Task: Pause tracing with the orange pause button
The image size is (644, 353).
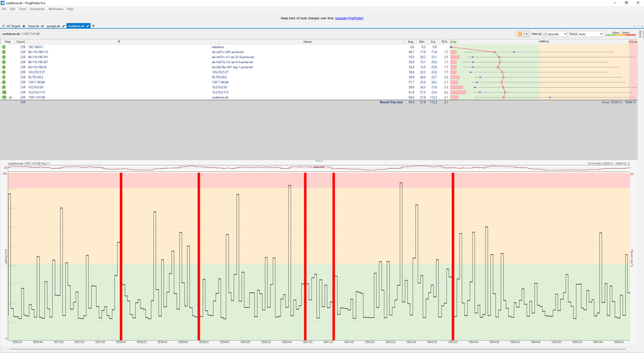Action: click(520, 34)
